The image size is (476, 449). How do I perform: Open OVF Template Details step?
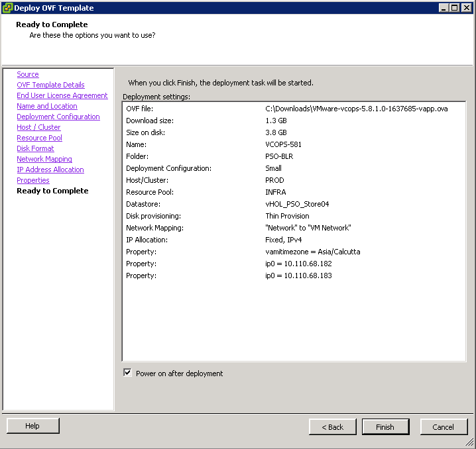pos(50,85)
